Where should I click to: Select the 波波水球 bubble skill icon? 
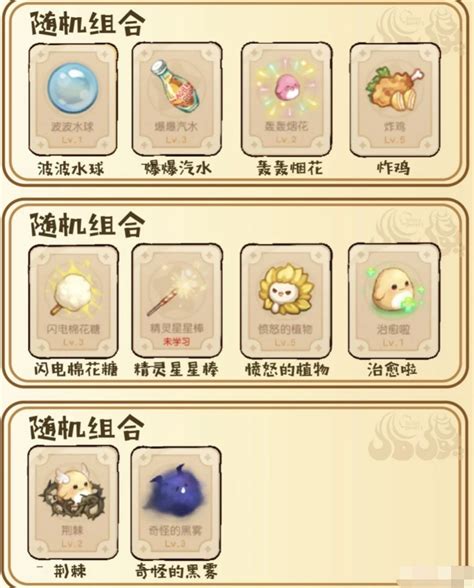tap(73, 88)
